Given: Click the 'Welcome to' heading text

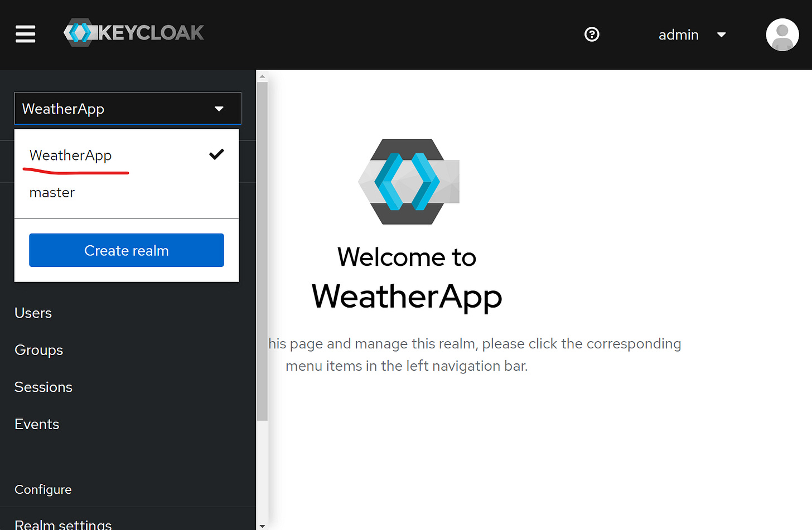Looking at the screenshot, I should pos(407,257).
